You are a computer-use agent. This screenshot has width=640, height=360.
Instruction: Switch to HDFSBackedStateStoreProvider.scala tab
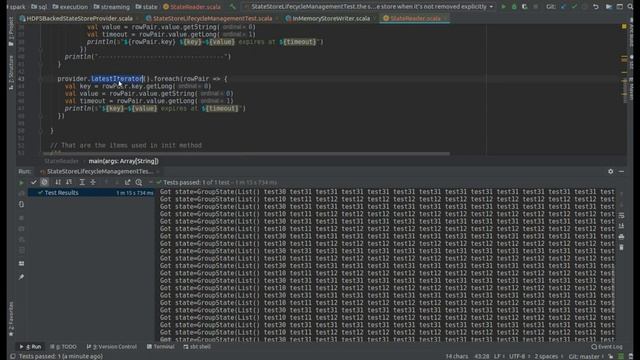pyautogui.click(x=76, y=18)
